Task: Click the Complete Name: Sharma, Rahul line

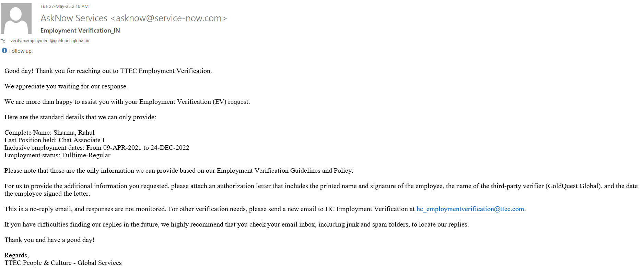Action: (x=49, y=133)
